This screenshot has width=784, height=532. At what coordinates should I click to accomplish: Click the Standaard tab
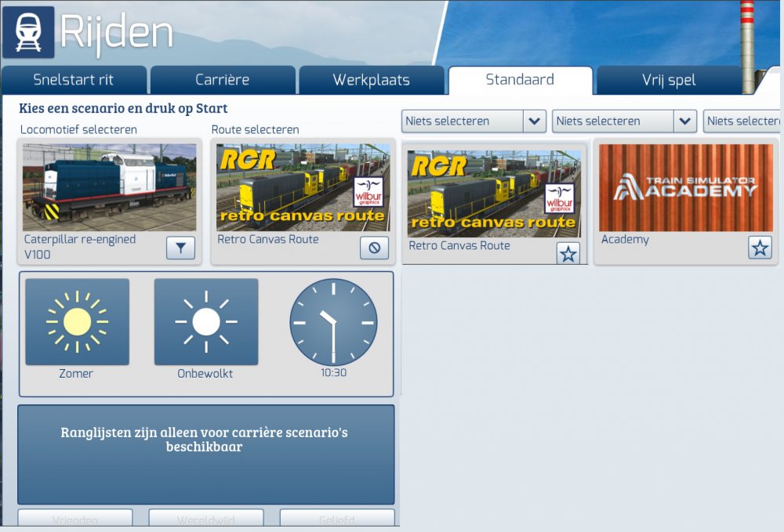(x=520, y=80)
